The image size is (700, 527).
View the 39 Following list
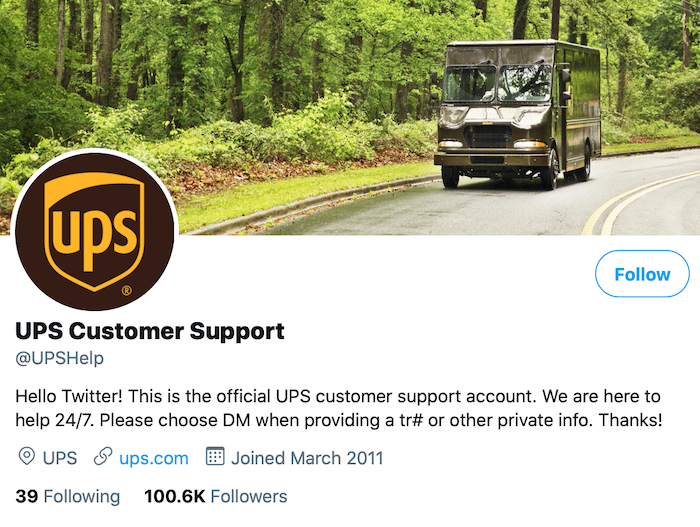tap(68, 497)
